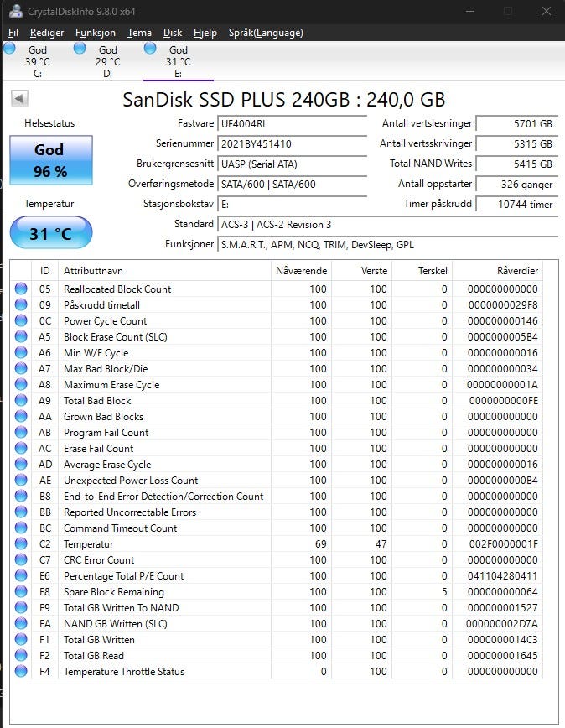Select Total GB Written To NAND attribute

pos(121,608)
